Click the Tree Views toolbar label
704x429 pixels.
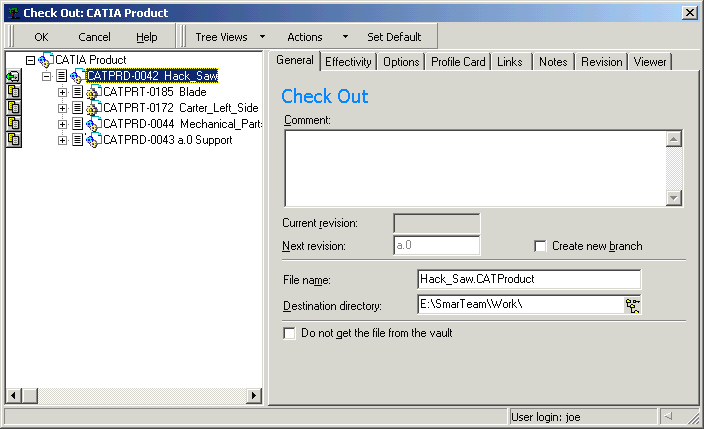(x=221, y=37)
